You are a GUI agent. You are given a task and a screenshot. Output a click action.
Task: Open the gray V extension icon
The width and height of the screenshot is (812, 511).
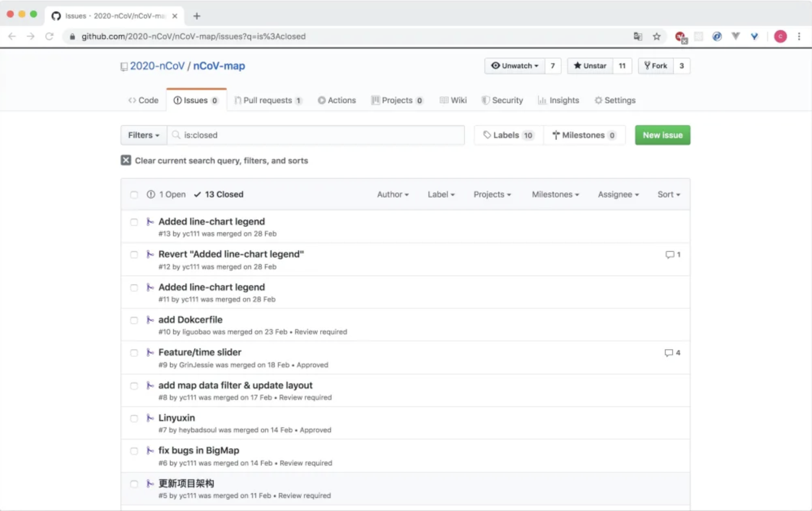(736, 37)
